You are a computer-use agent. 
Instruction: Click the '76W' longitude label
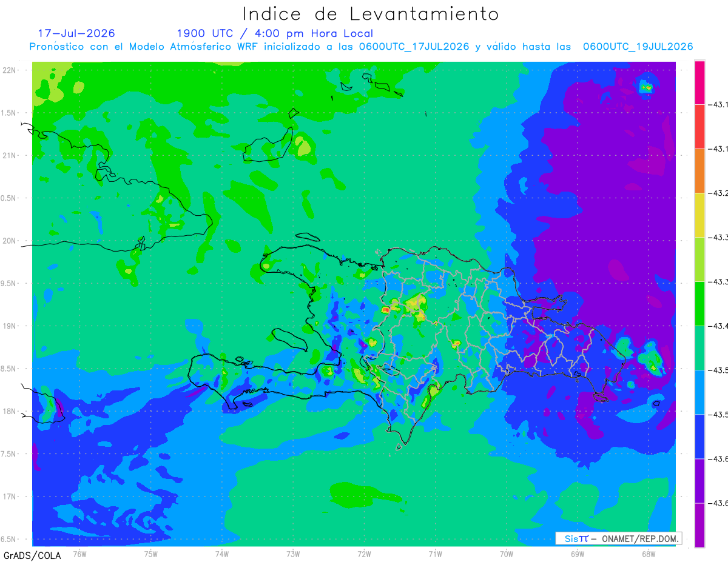pos(80,554)
